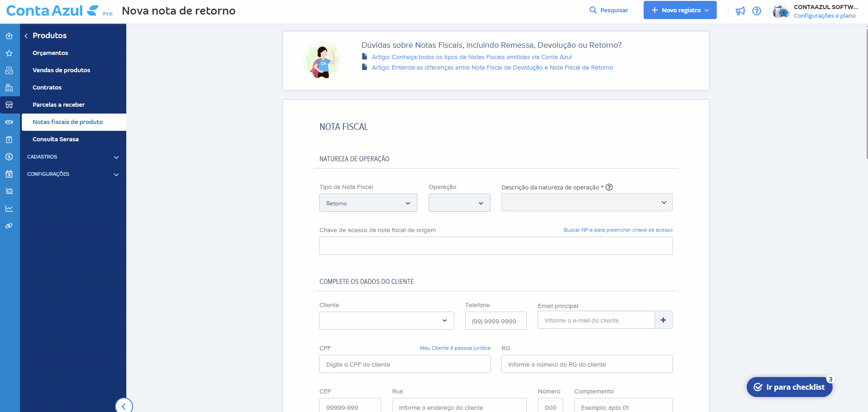Collapse the side menu with the round arrow button
Screen dimensions: 868x412
[124, 406]
